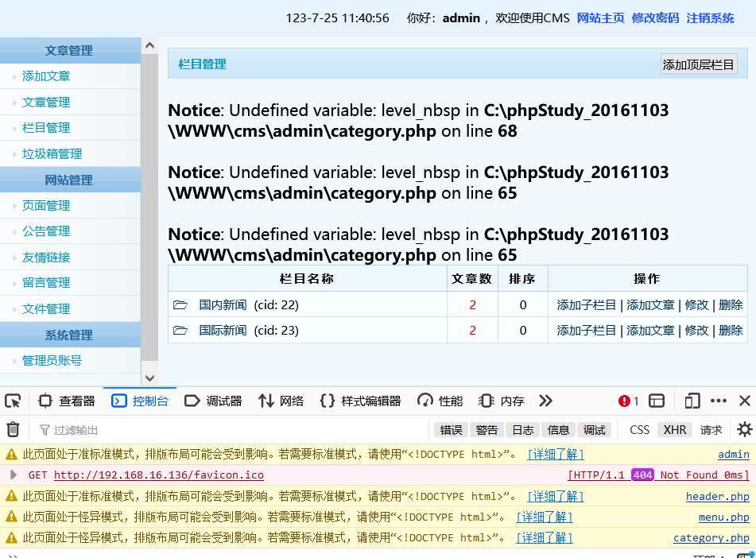The image size is (756, 558).
Task: Expand the favicon.ico GET request row
Action: [14, 475]
